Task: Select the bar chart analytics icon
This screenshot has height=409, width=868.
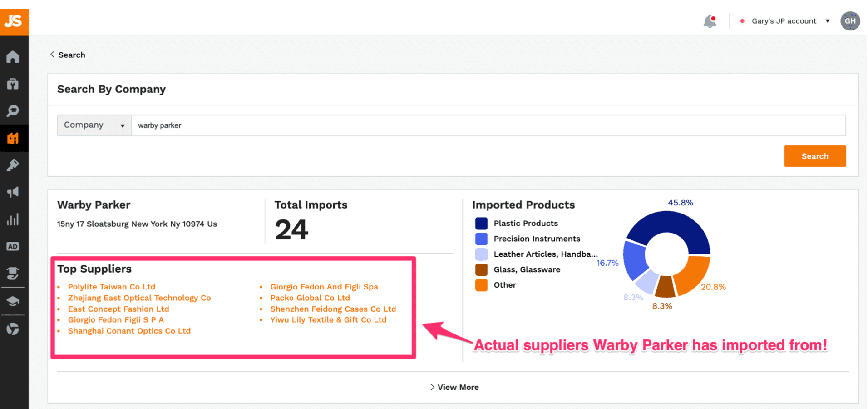Action: click(13, 219)
